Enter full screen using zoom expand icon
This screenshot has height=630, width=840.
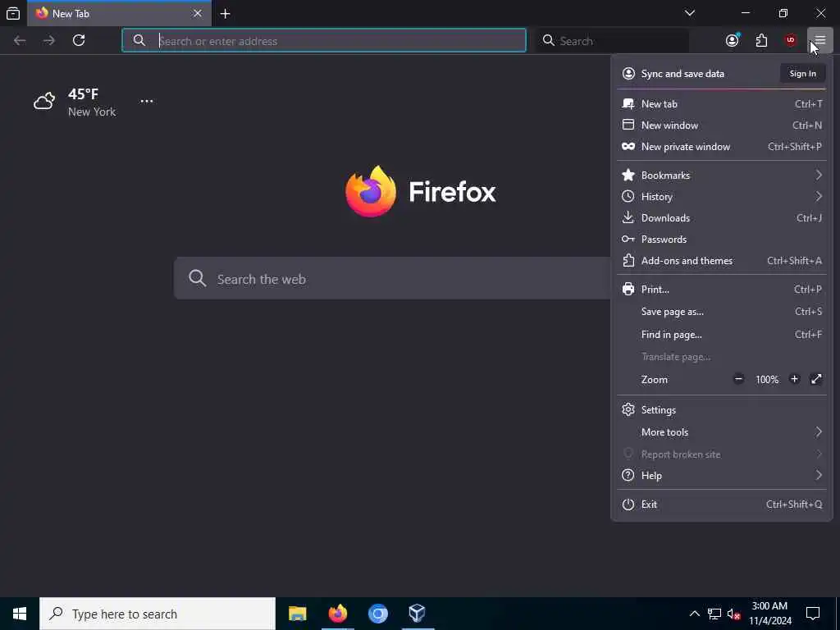tap(816, 379)
